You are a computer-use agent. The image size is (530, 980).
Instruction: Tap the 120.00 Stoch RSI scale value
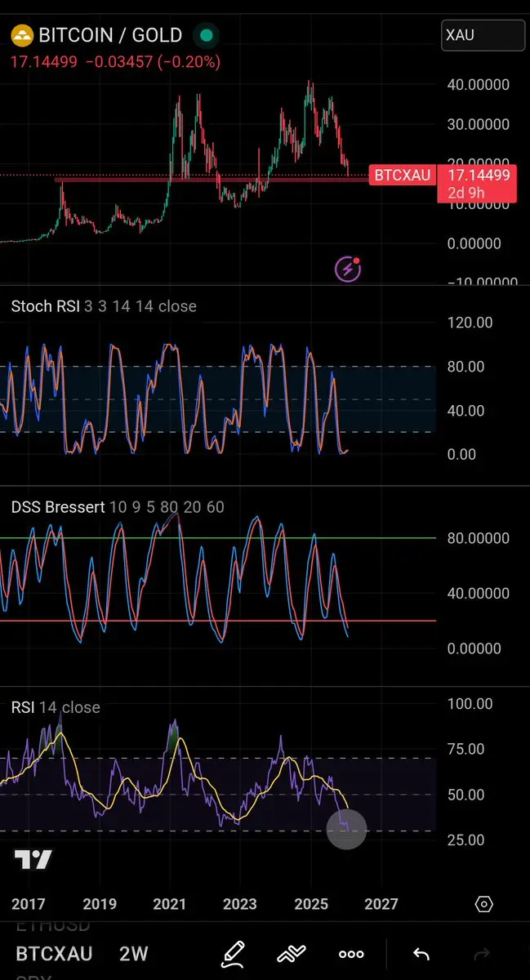471,323
